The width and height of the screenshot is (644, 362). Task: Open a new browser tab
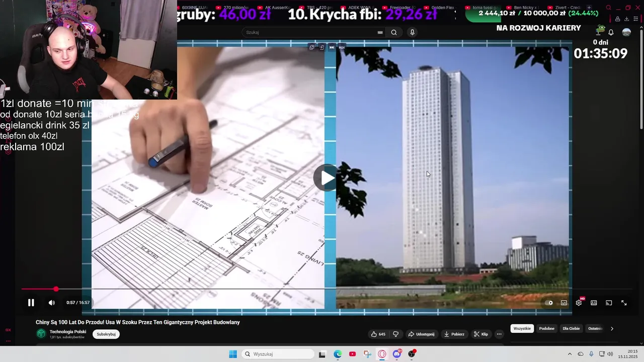click(589, 8)
